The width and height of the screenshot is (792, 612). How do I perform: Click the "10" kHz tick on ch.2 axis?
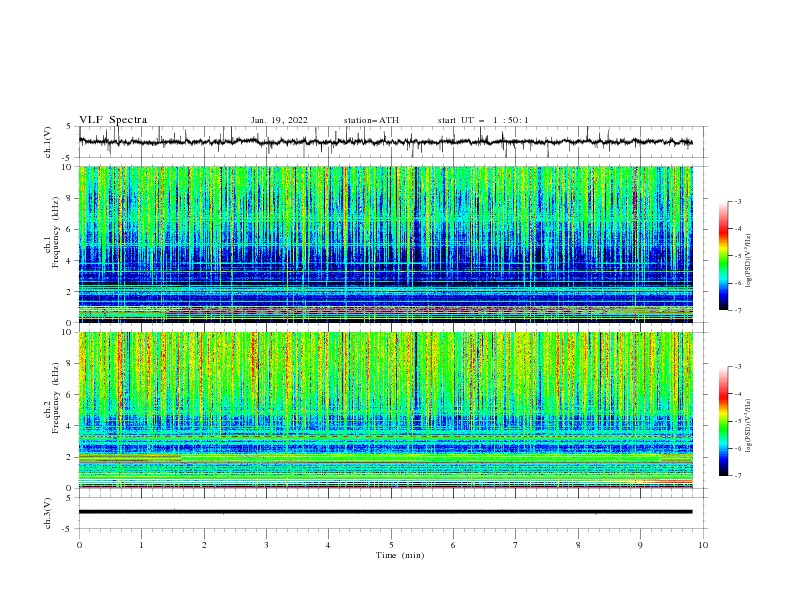(67, 332)
